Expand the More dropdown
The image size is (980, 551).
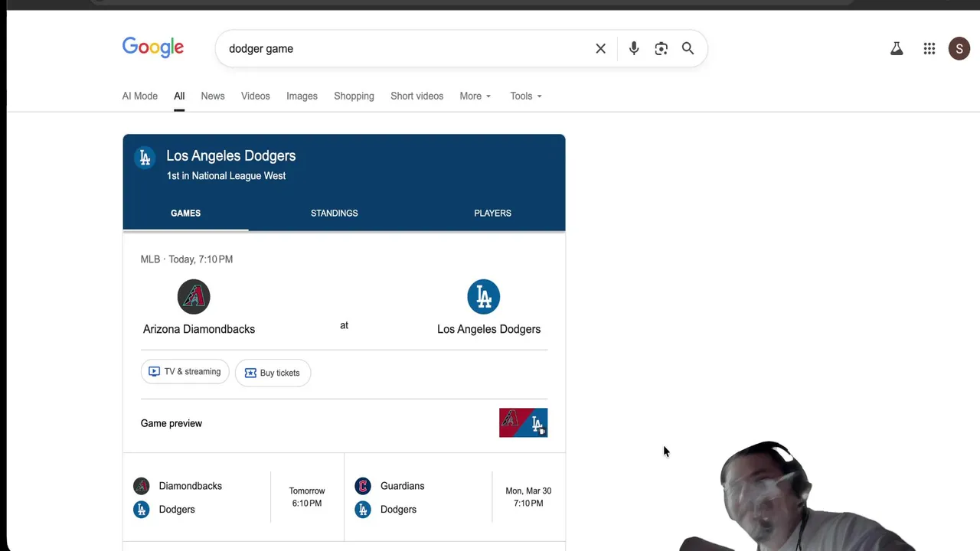pos(475,96)
